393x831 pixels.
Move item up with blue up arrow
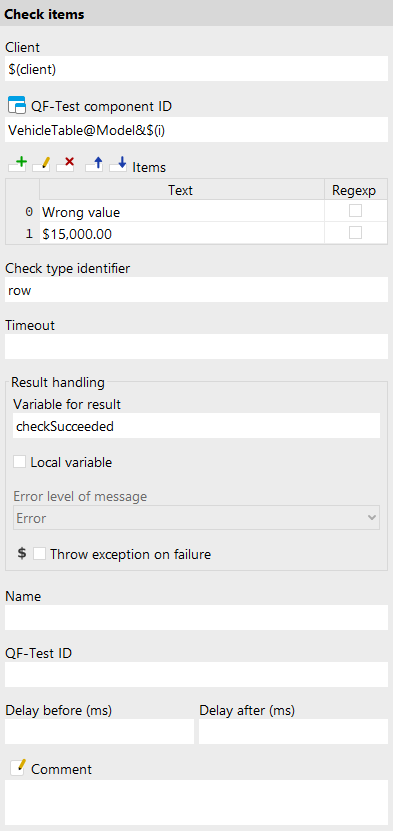click(94, 166)
